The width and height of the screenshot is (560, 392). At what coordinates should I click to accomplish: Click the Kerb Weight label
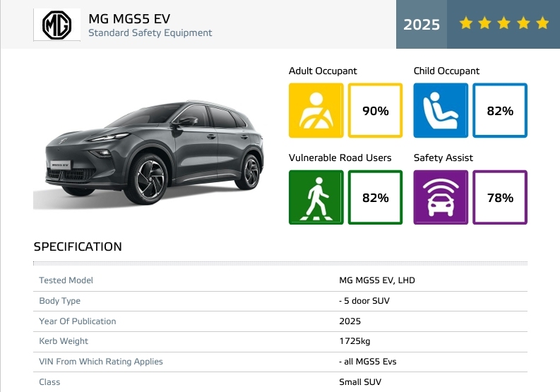click(x=64, y=341)
